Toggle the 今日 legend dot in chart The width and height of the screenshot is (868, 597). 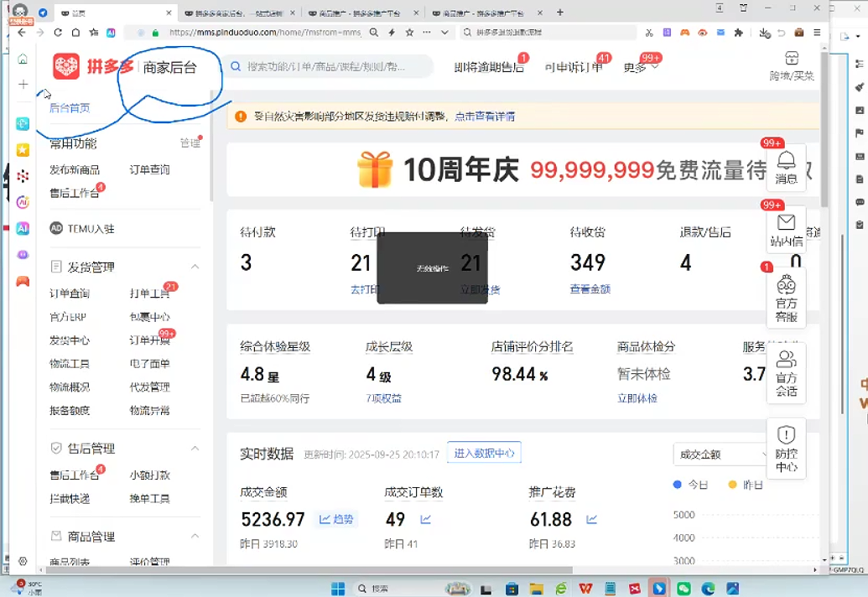coord(678,485)
